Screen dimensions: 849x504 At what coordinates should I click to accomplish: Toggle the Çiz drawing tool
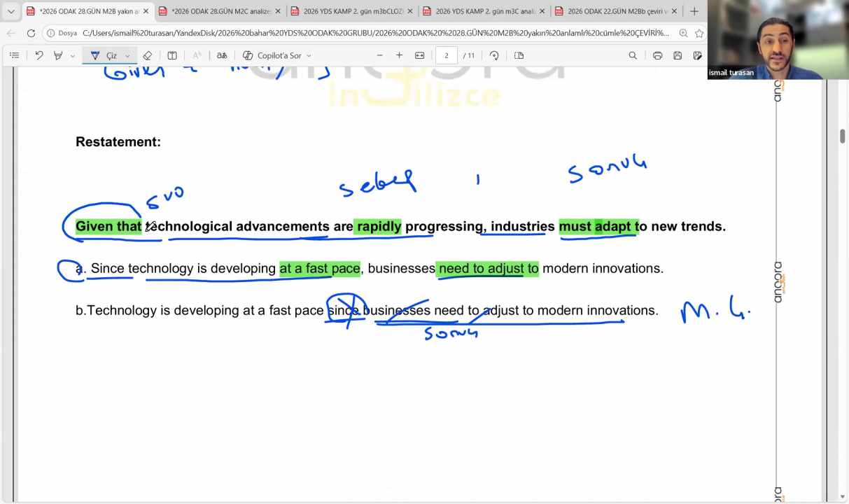point(104,55)
